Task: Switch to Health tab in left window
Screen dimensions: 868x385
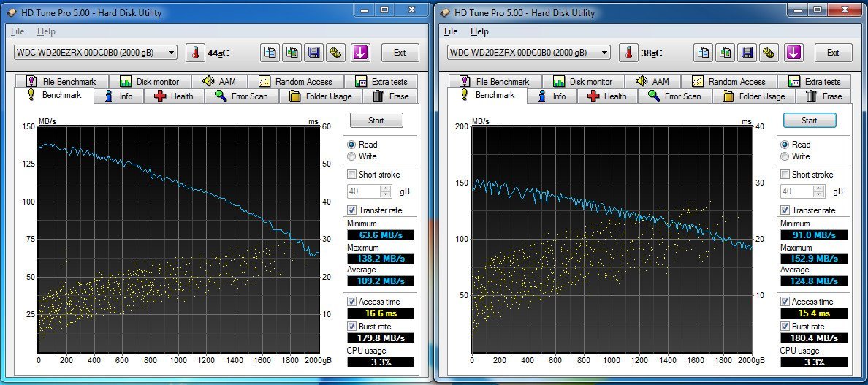Action: 174,96
